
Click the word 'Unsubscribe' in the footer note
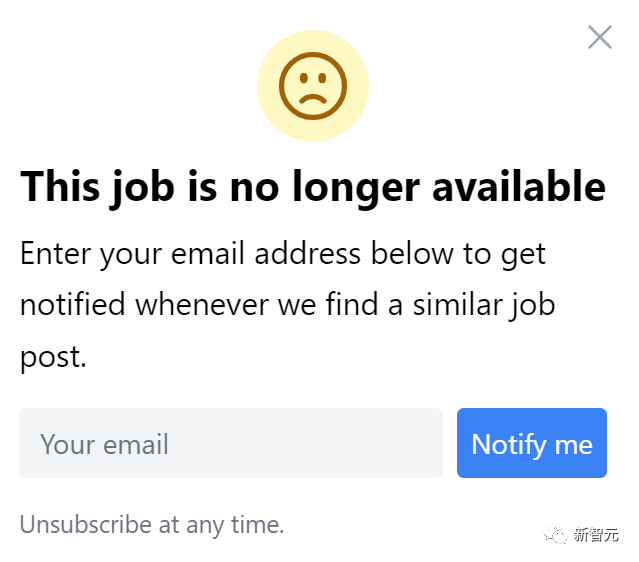pyautogui.click(x=86, y=524)
